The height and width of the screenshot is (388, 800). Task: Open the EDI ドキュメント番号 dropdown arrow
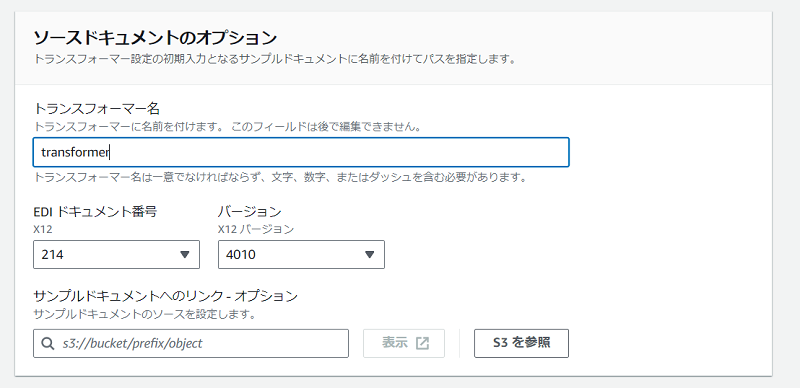[185, 255]
